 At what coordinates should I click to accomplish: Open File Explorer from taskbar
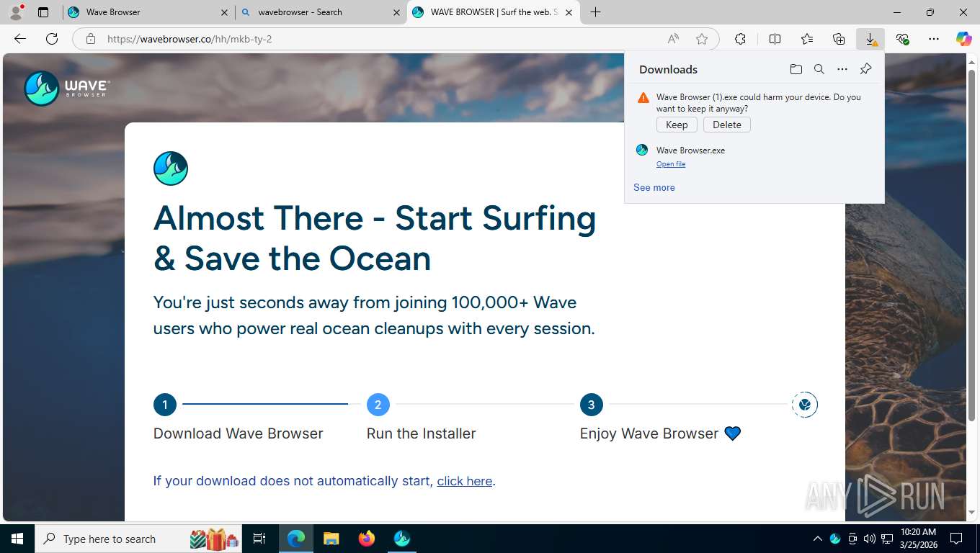pos(331,539)
